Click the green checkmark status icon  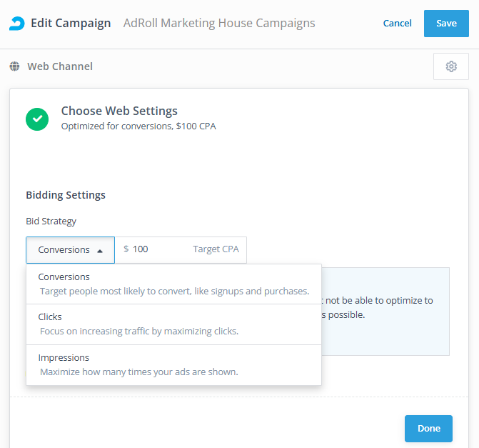[37, 119]
